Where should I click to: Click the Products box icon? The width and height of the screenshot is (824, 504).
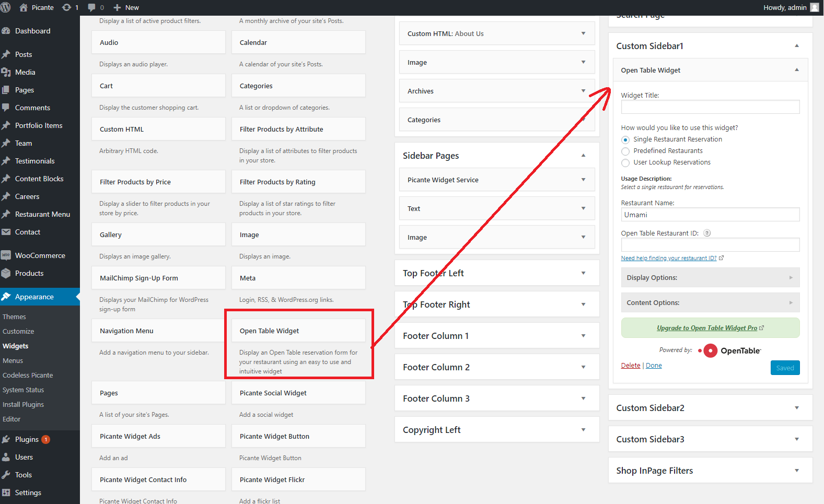click(x=6, y=273)
